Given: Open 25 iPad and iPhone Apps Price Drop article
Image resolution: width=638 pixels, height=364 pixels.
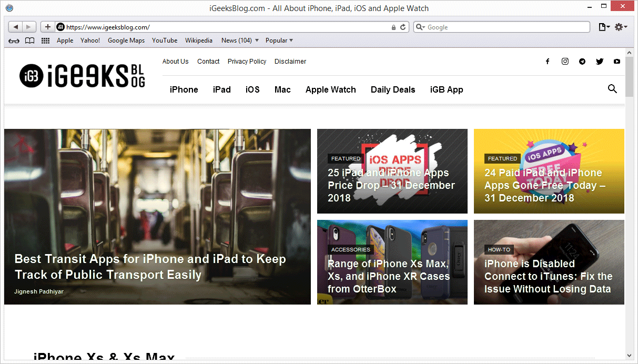Looking at the screenshot, I should coord(391,185).
